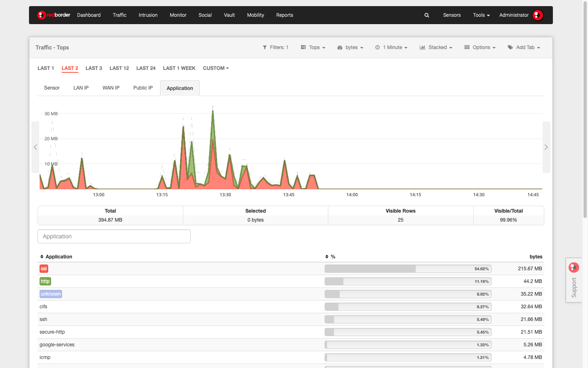This screenshot has width=588, height=368.
Task: Open the Add Tab dropdown
Action: click(x=524, y=47)
